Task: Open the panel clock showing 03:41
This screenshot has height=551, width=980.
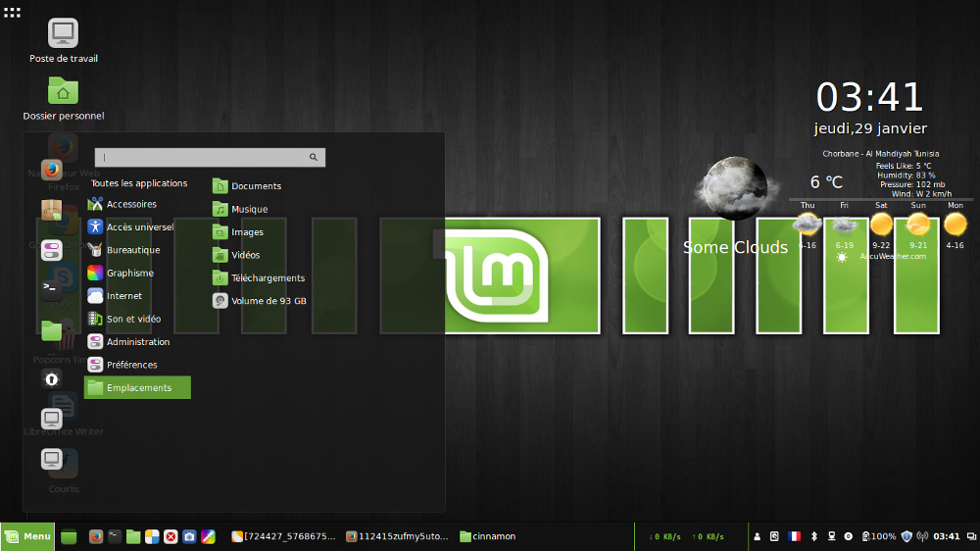Action: (x=947, y=536)
